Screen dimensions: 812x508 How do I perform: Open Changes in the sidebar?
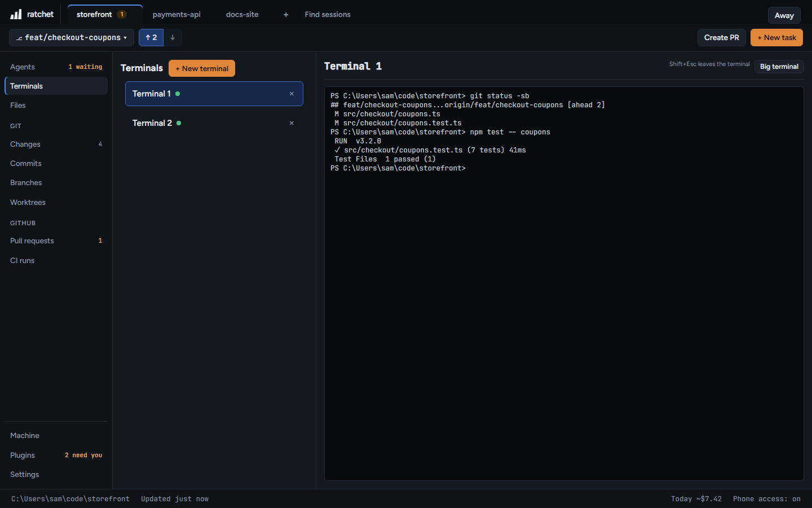click(56, 144)
